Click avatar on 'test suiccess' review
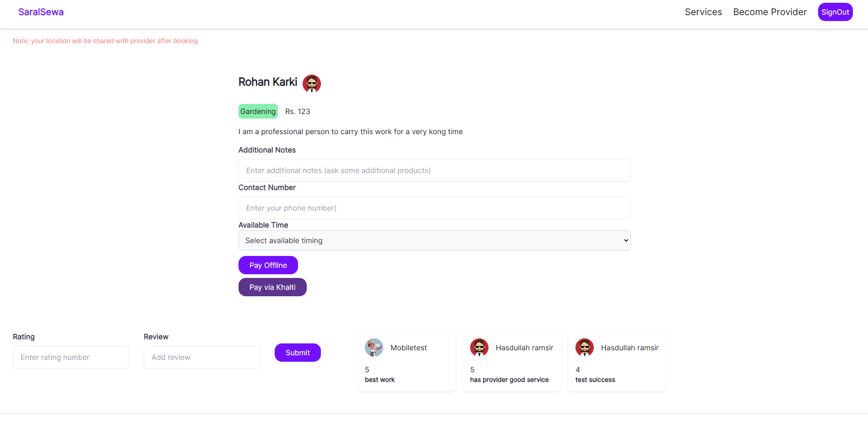This screenshot has width=868, height=424. (x=584, y=348)
